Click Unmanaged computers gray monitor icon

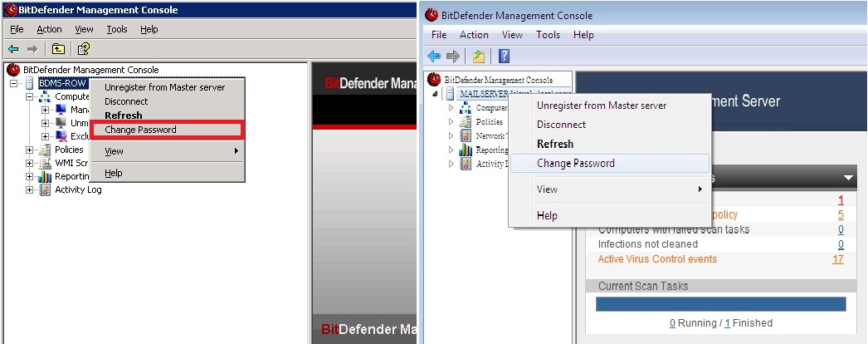pos(61,123)
